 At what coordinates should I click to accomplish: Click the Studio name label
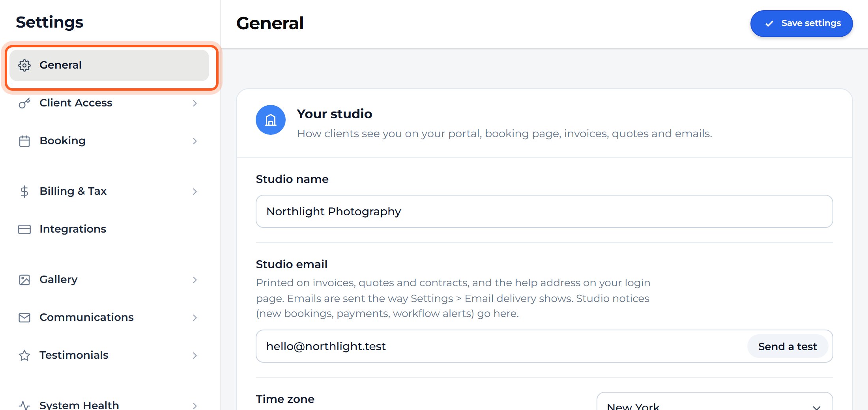point(292,179)
